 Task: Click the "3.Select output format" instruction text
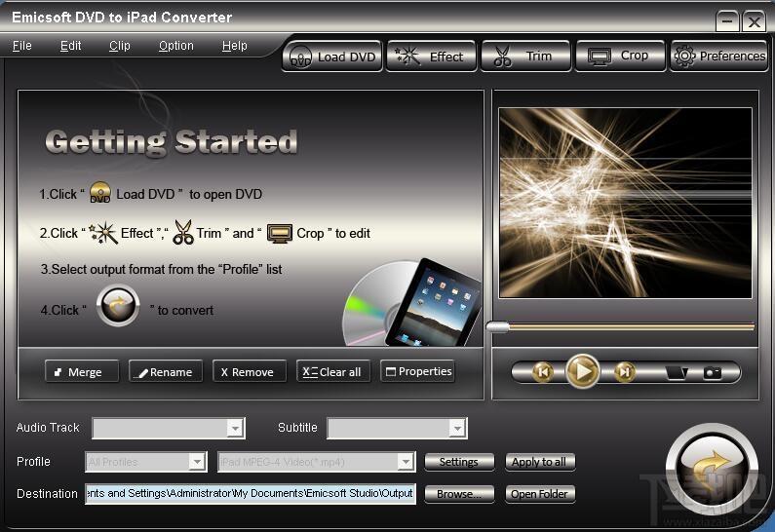(161, 269)
